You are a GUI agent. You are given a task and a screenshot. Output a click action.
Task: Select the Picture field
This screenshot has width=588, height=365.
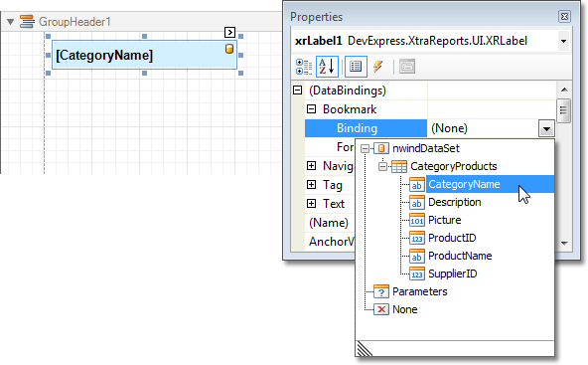pos(444,220)
